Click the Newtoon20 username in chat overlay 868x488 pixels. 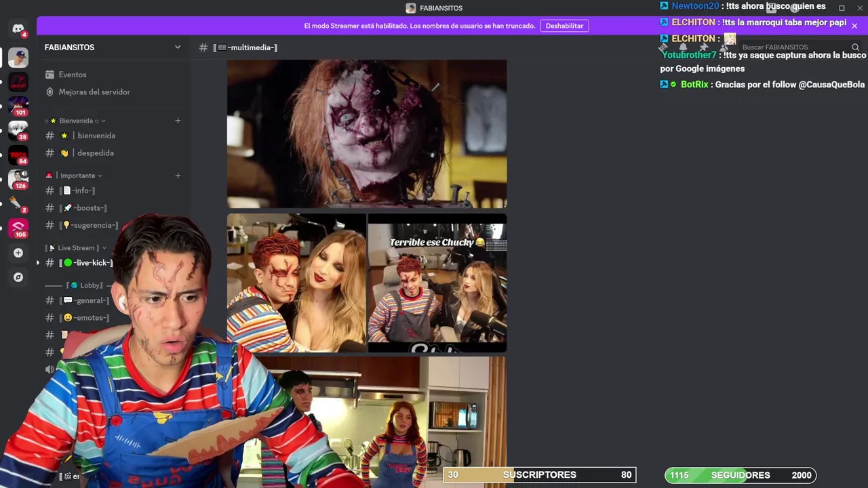pyautogui.click(x=695, y=6)
